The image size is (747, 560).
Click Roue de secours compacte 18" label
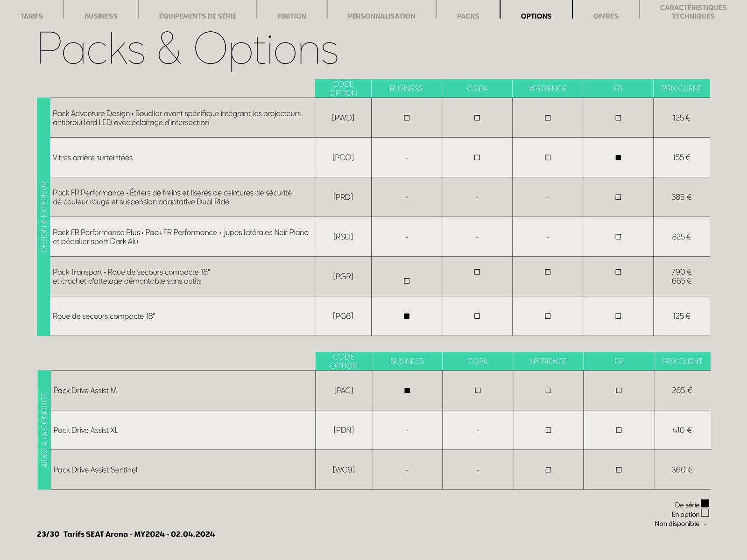coord(104,316)
